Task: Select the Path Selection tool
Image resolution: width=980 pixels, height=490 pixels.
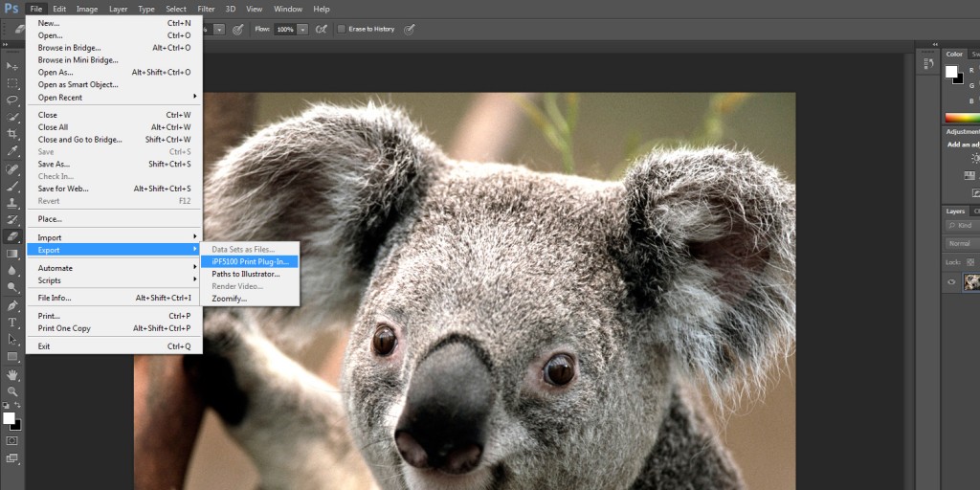Action: tap(11, 340)
